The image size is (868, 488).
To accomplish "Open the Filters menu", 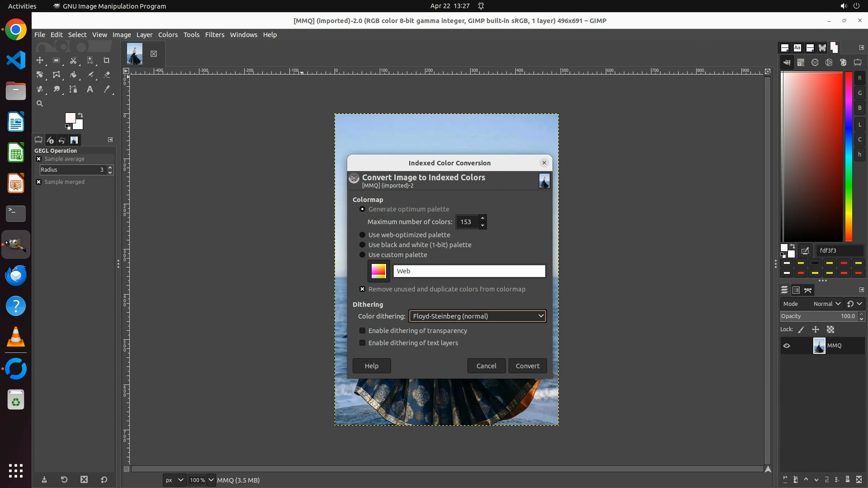I will pos(214,35).
